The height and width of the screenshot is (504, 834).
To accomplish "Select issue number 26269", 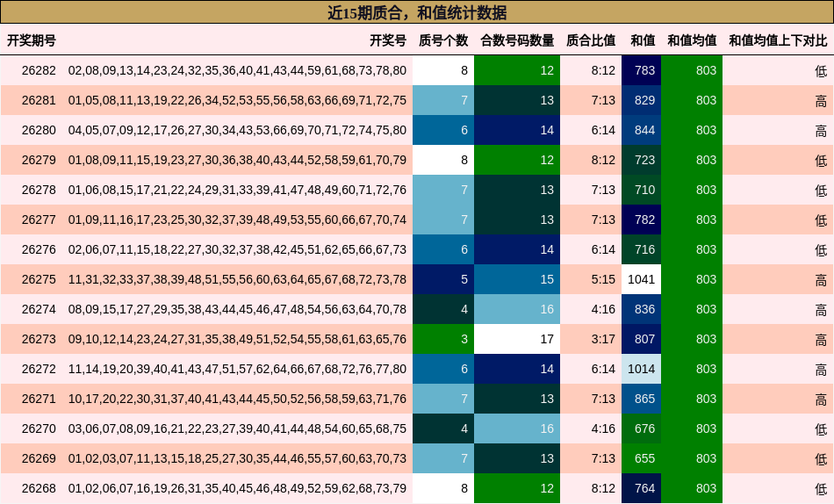I will (39, 457).
